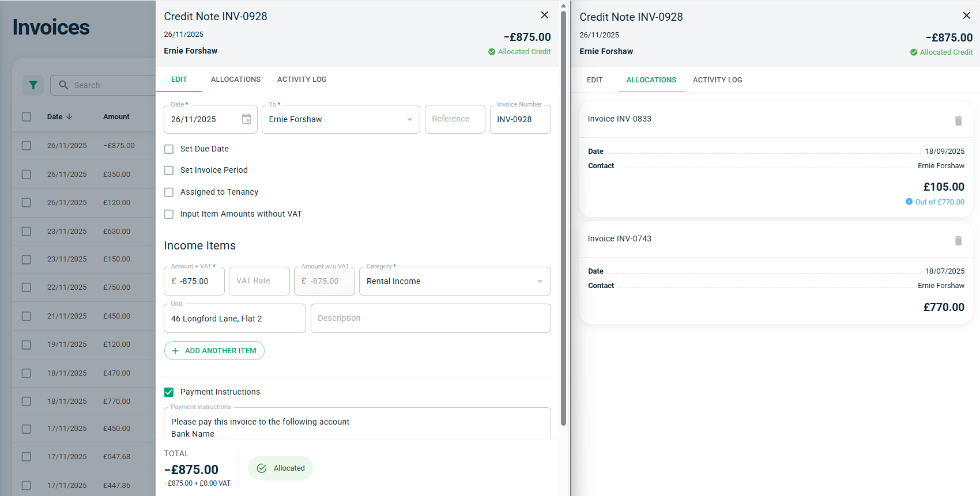This screenshot has width=980, height=496.
Task: Open the Category Rental Income dropdown
Action: point(540,282)
